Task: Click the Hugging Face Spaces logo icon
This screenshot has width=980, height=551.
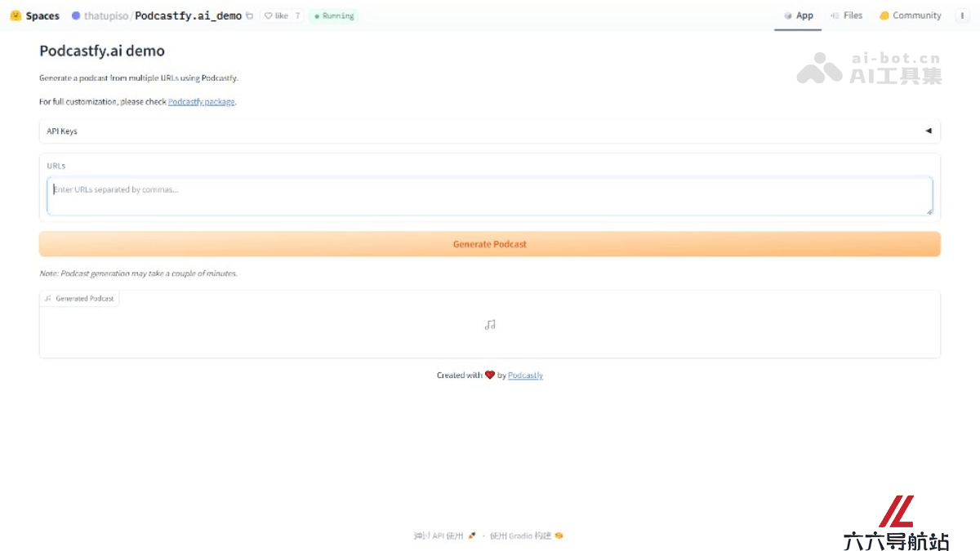Action: click(16, 16)
